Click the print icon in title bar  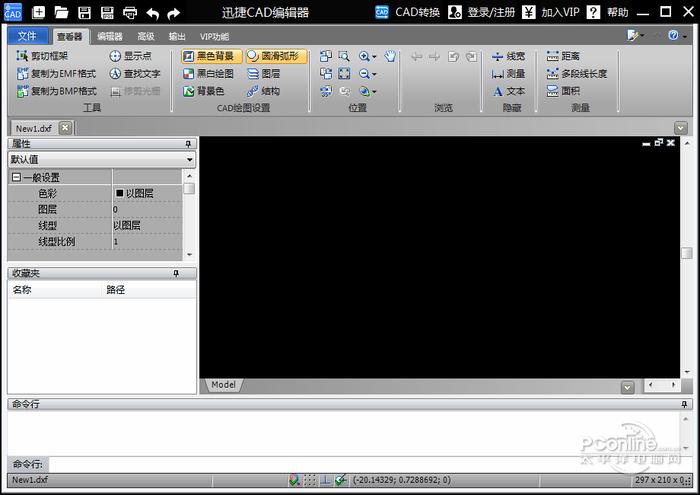point(130,13)
